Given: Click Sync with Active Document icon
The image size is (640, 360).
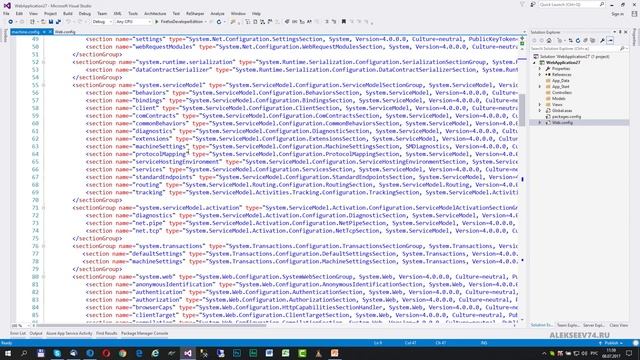Looking at the screenshot, I should pos(570,40).
